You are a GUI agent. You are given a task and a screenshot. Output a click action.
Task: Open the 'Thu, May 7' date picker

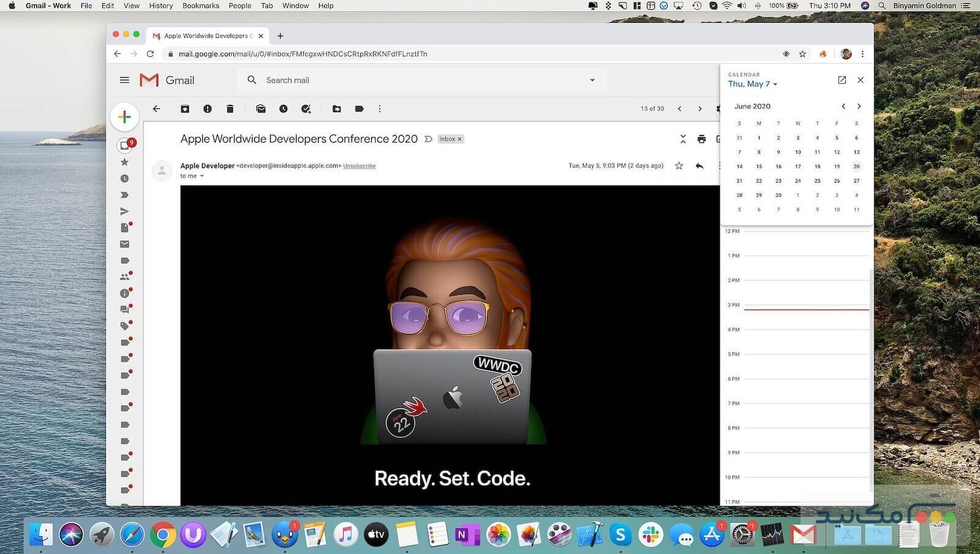coord(752,84)
